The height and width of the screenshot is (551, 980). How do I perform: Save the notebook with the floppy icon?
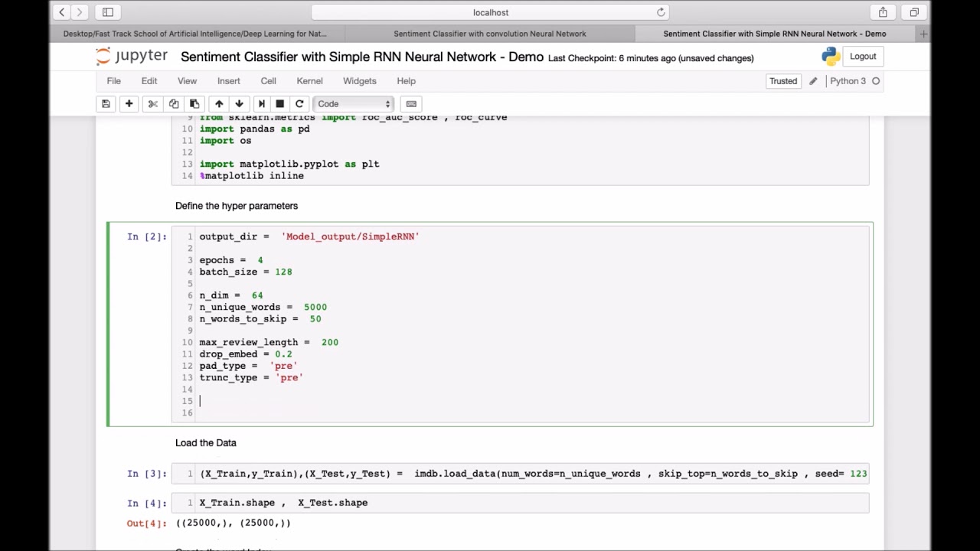[106, 104]
